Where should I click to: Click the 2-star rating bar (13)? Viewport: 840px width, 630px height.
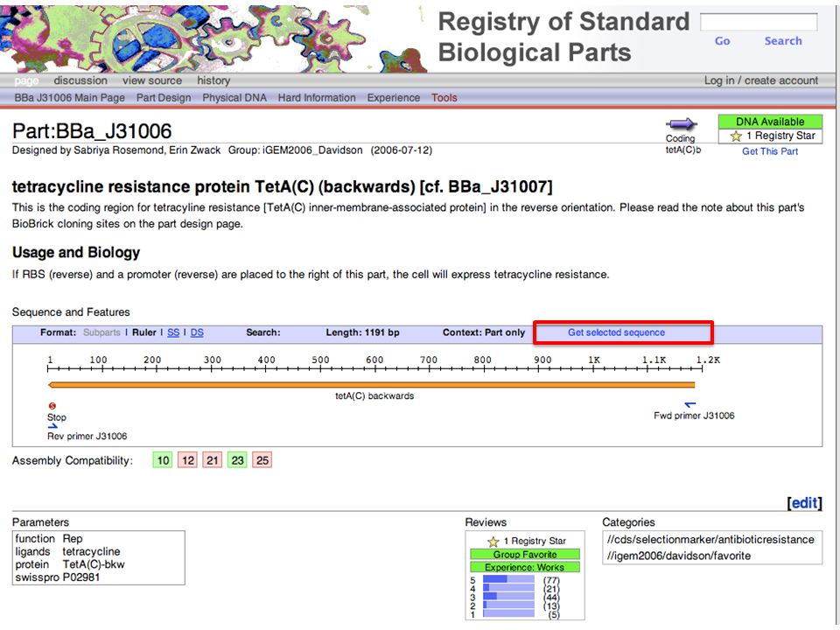[508, 605]
